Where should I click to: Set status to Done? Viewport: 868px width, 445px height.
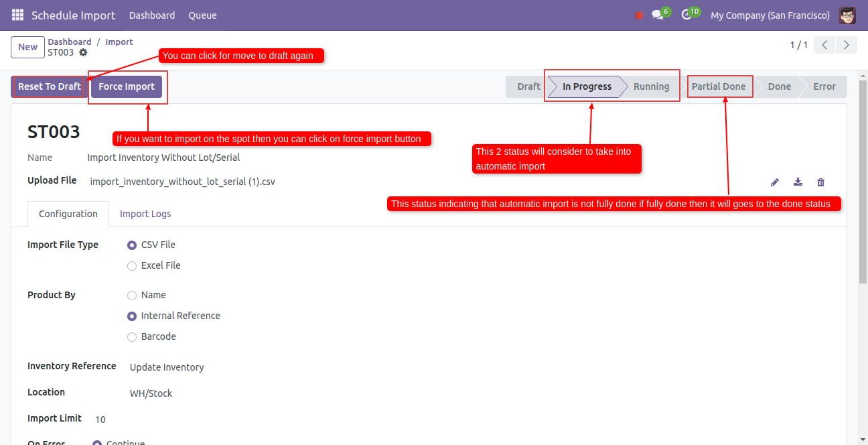pos(779,86)
